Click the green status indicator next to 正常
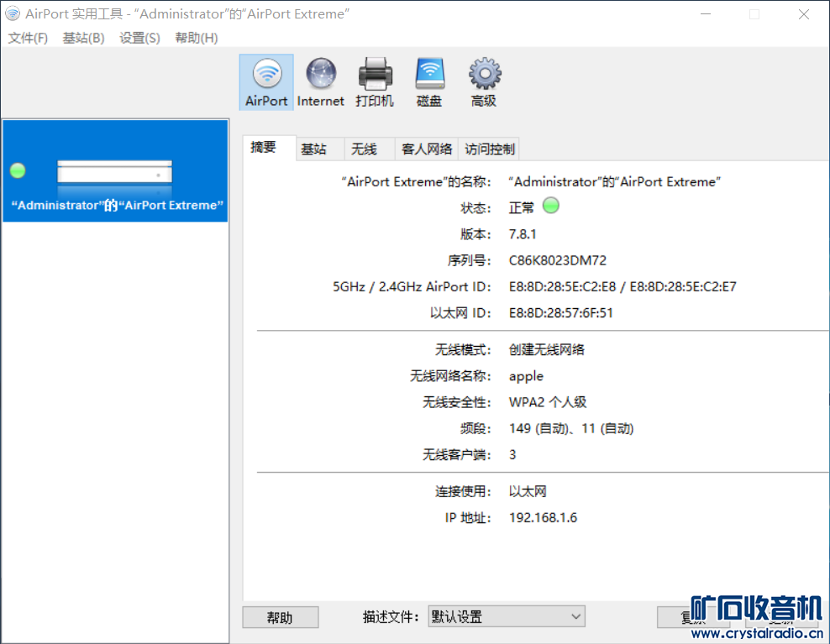The height and width of the screenshot is (644, 830). pos(550,206)
